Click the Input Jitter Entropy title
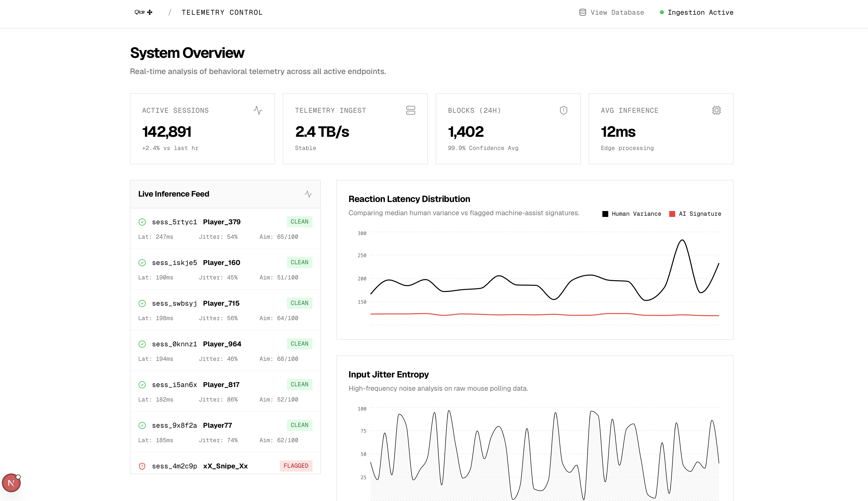This screenshot has height=501, width=868. click(388, 375)
